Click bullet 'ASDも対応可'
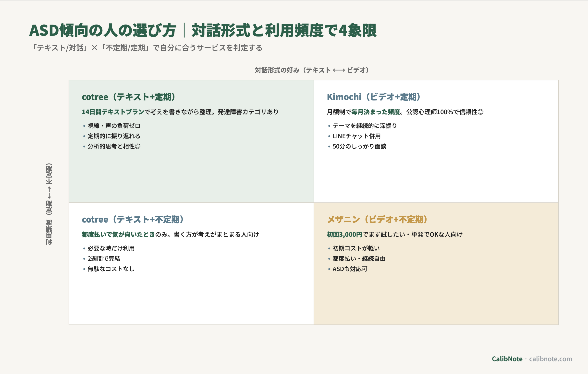This screenshot has height=374, width=588. pos(350,269)
